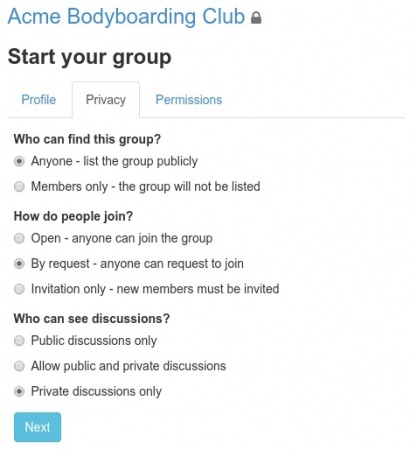
Task: Select Allow public and private discussions
Action: tap(19, 366)
